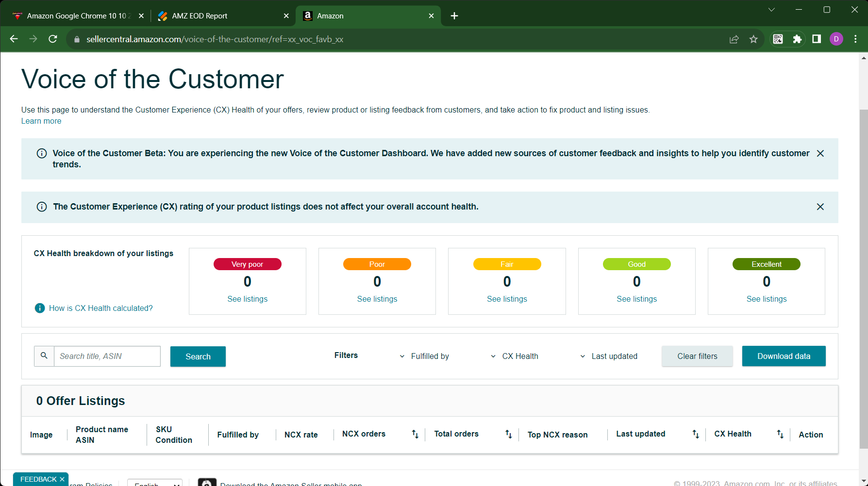Dismiss the Voice of the Customer Beta banner
This screenshot has width=868, height=486.
click(x=820, y=153)
